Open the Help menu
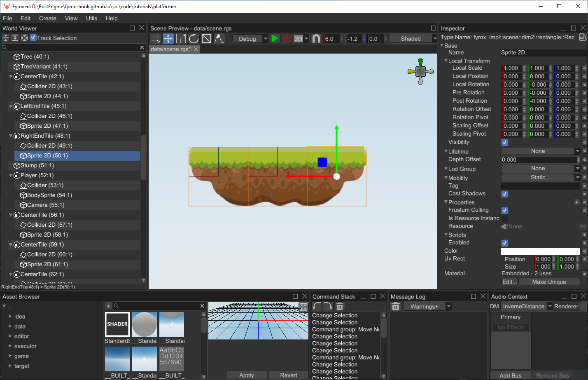Screen dimensions: 588x380 pos(112,18)
